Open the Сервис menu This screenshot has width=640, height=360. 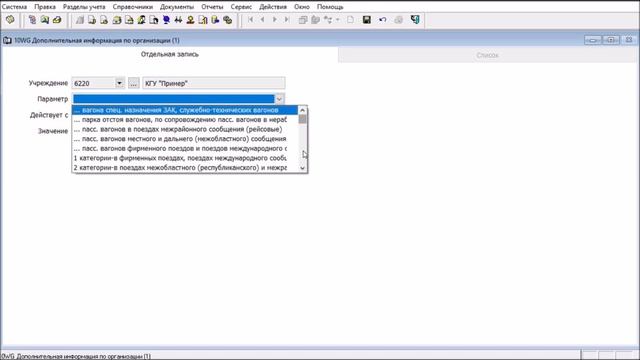click(241, 7)
